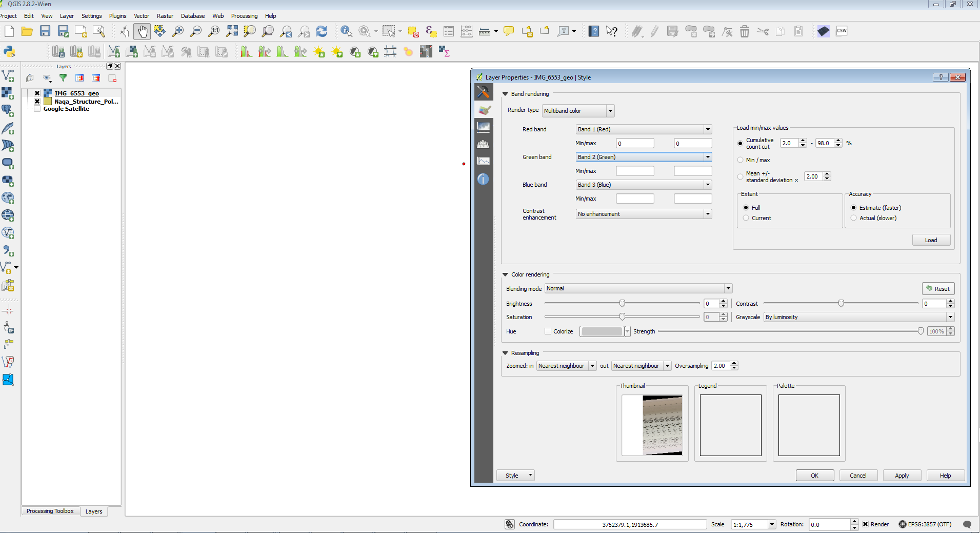Open the Python console icon

pos(9,51)
